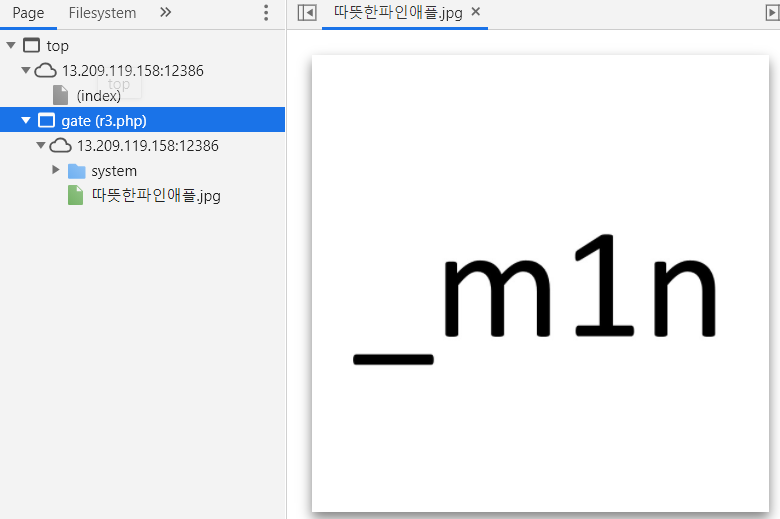Click the green 따뜻한파인애플.jpg file icon
Viewport: 780px width, 519px height.
coord(75,195)
